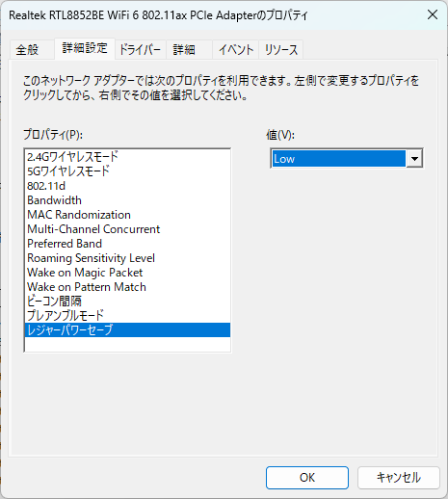Choose the Preferred Band property

127,244
